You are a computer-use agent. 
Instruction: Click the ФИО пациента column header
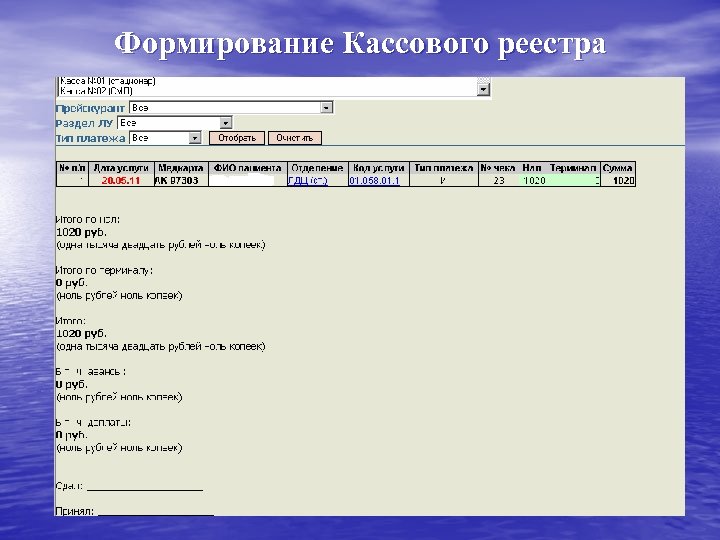[x=248, y=168]
